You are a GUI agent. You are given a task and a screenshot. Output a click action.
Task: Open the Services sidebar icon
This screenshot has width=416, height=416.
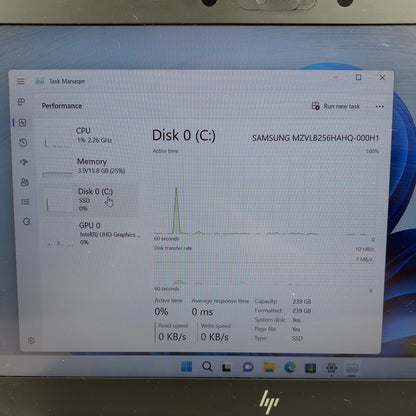(26, 221)
